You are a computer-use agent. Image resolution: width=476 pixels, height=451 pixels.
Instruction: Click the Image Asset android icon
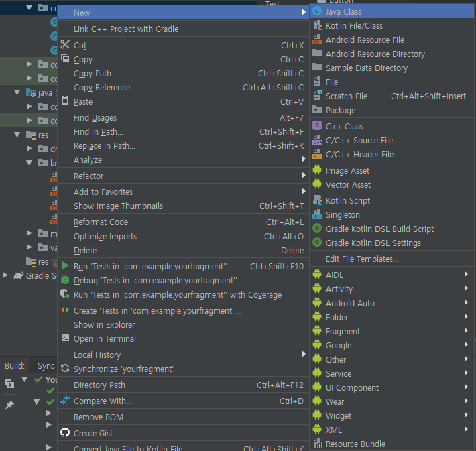317,170
